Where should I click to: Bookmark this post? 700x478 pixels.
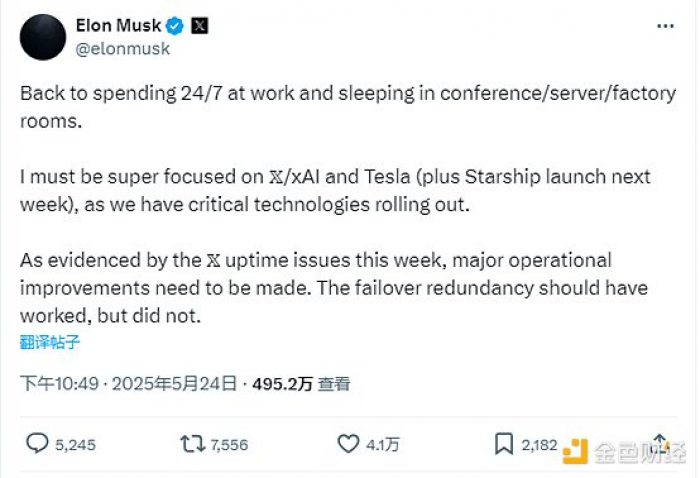pyautogui.click(x=505, y=444)
